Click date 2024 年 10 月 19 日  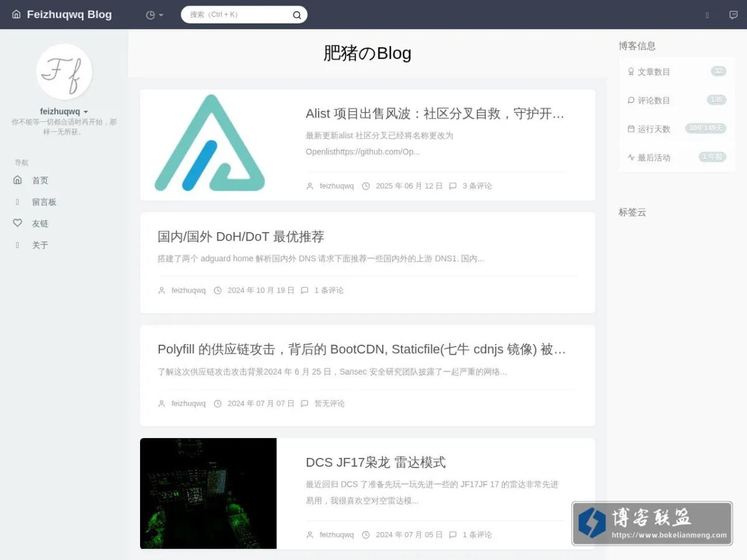point(261,291)
